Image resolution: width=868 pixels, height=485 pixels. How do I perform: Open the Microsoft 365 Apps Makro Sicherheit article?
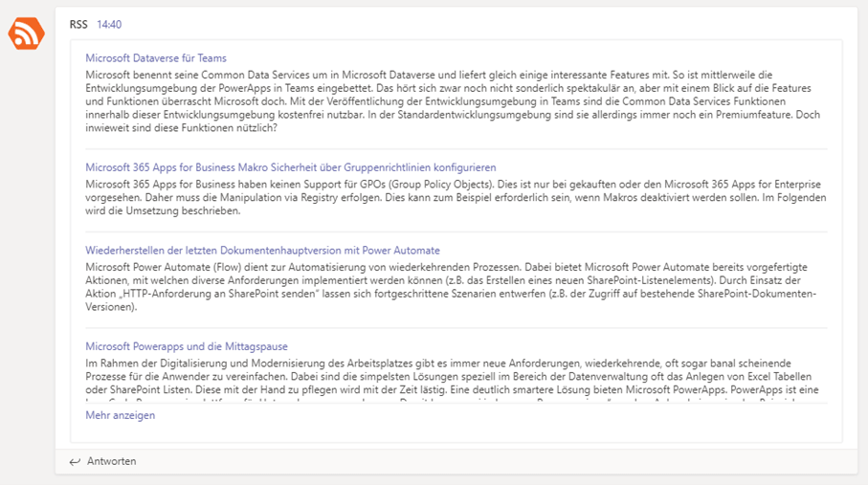point(291,167)
